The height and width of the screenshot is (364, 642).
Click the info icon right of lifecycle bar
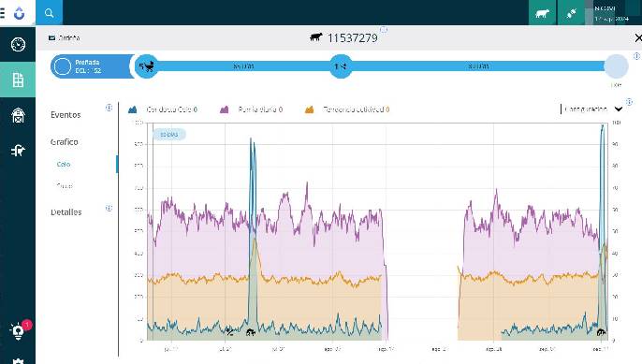coord(637,56)
